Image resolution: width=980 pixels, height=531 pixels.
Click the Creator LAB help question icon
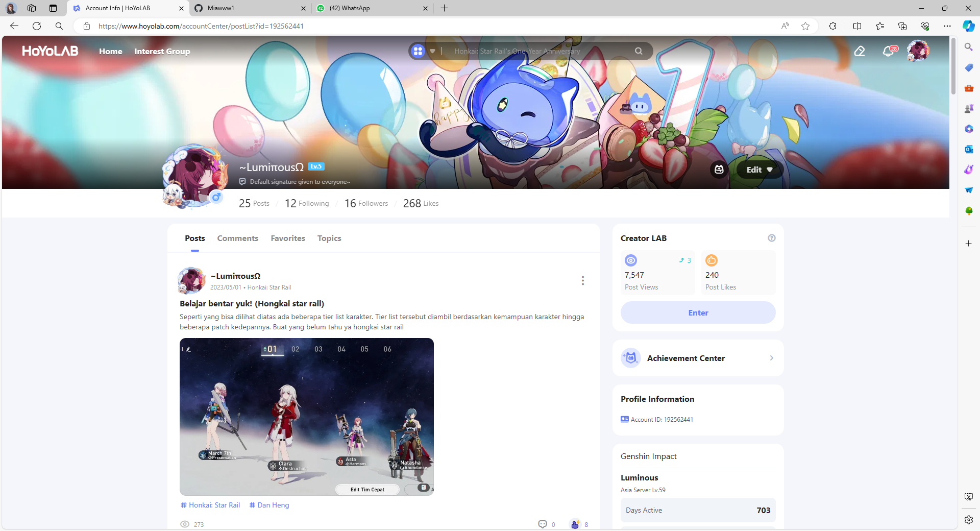tap(771, 238)
